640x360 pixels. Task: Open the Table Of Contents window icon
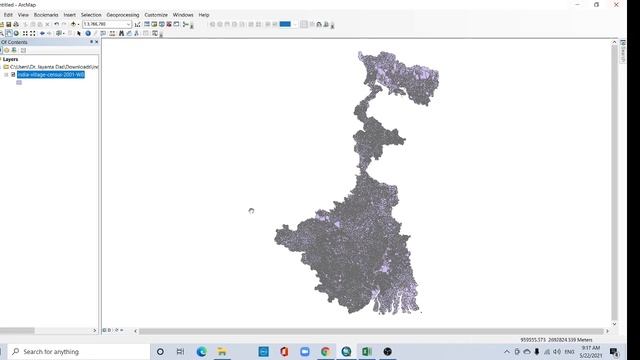pyautogui.click(x=147, y=24)
